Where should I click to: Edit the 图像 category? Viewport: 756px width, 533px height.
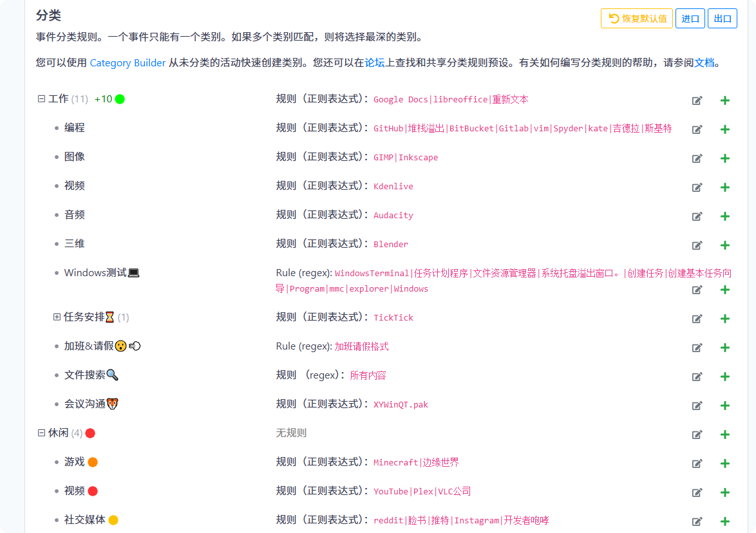pyautogui.click(x=697, y=158)
